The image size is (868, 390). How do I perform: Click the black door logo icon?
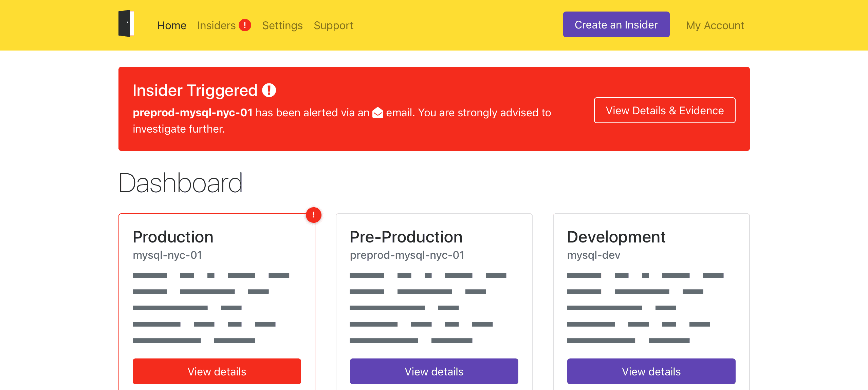tap(126, 23)
